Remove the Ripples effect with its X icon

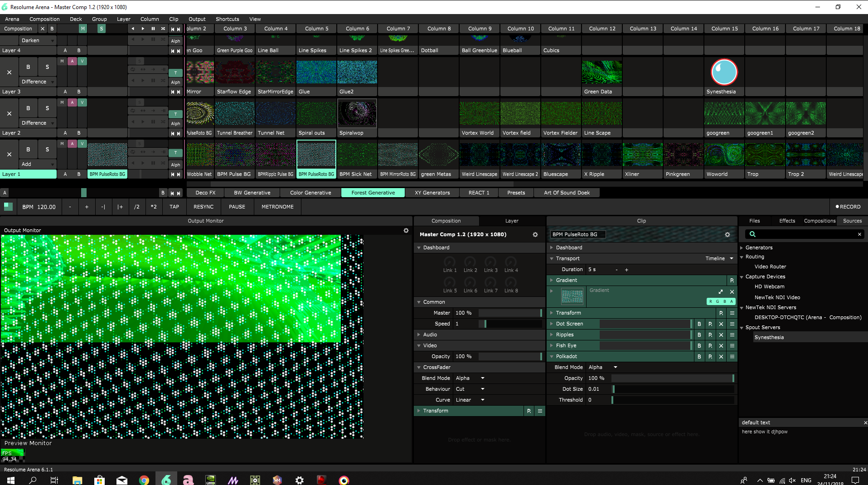(721, 335)
